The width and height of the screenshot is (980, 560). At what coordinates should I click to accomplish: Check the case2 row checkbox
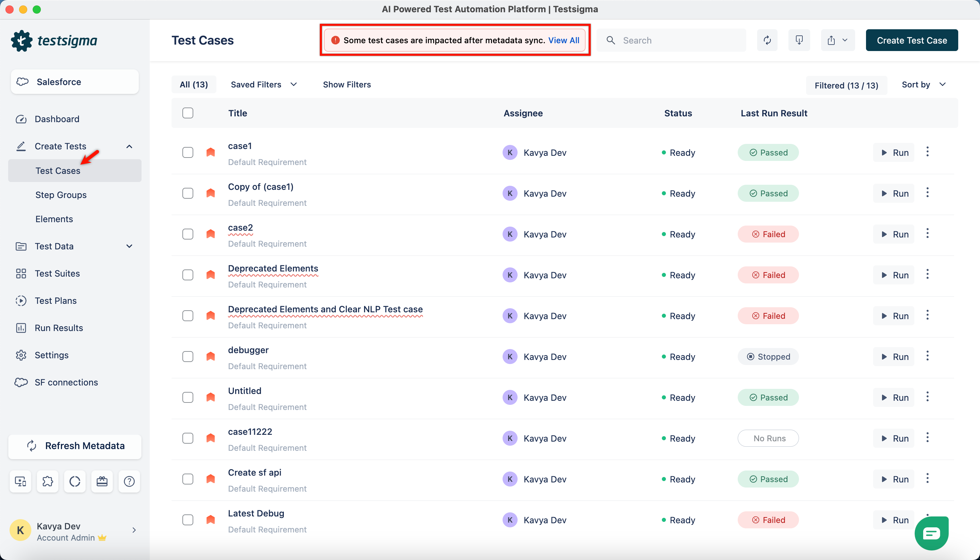(x=188, y=234)
